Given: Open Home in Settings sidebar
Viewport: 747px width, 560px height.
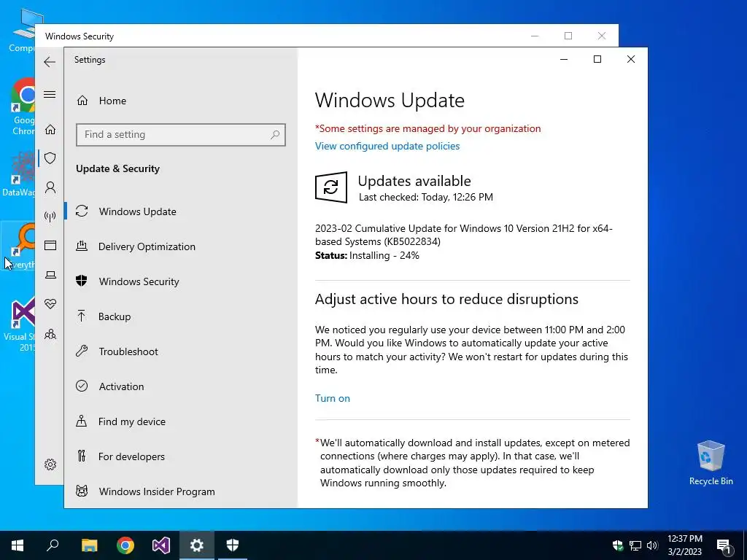Looking at the screenshot, I should click(101, 101).
